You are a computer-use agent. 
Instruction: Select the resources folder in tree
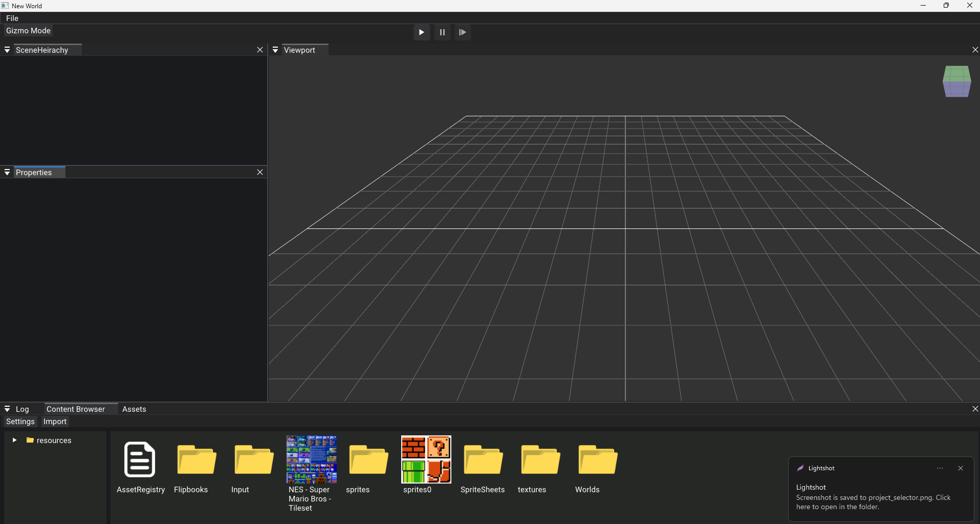(49, 441)
